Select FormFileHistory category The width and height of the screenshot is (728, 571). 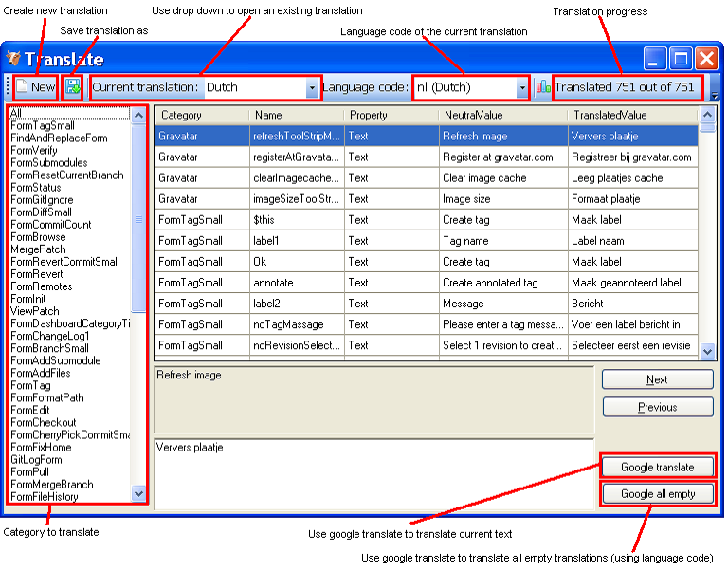[69, 497]
